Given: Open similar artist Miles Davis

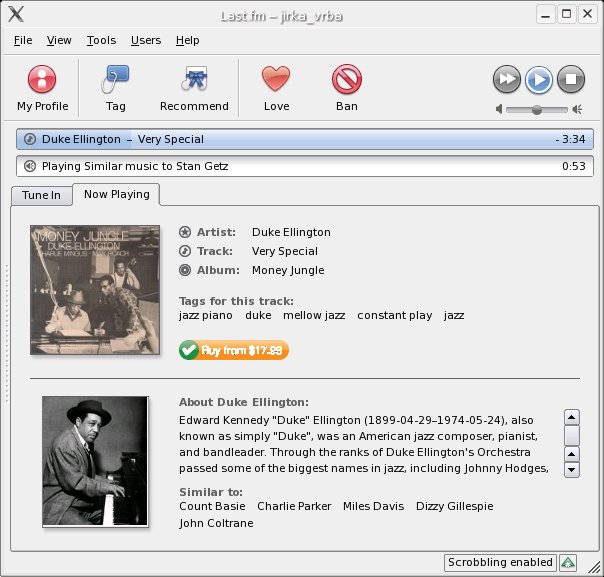Looking at the screenshot, I should coord(373,506).
